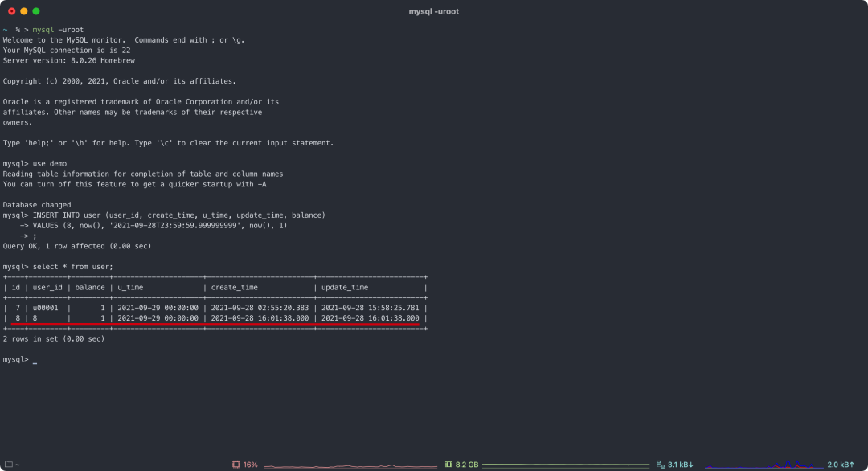The image size is (868, 471).
Task: Place cursor at the last mysql> prompt
Action: 35,360
